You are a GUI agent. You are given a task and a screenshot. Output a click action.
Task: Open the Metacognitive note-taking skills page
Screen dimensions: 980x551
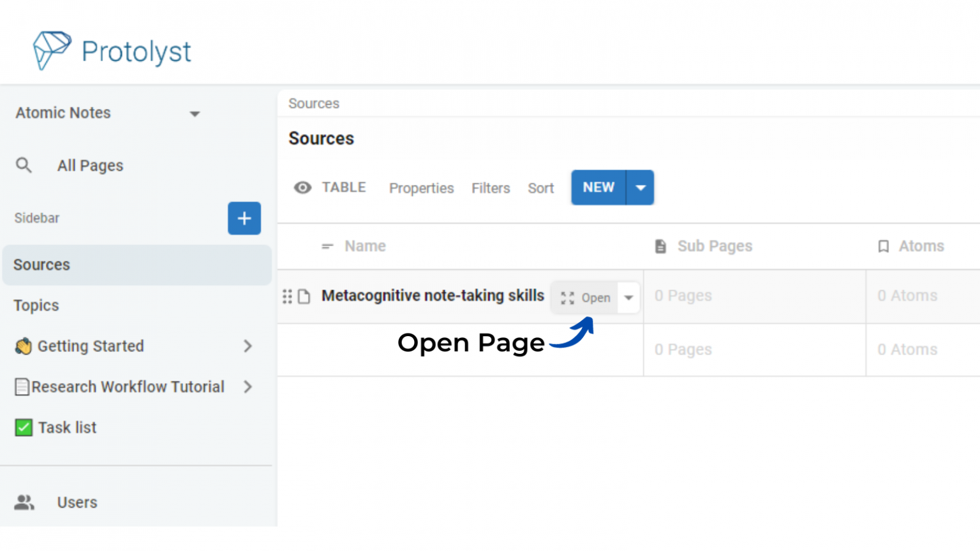[586, 298]
